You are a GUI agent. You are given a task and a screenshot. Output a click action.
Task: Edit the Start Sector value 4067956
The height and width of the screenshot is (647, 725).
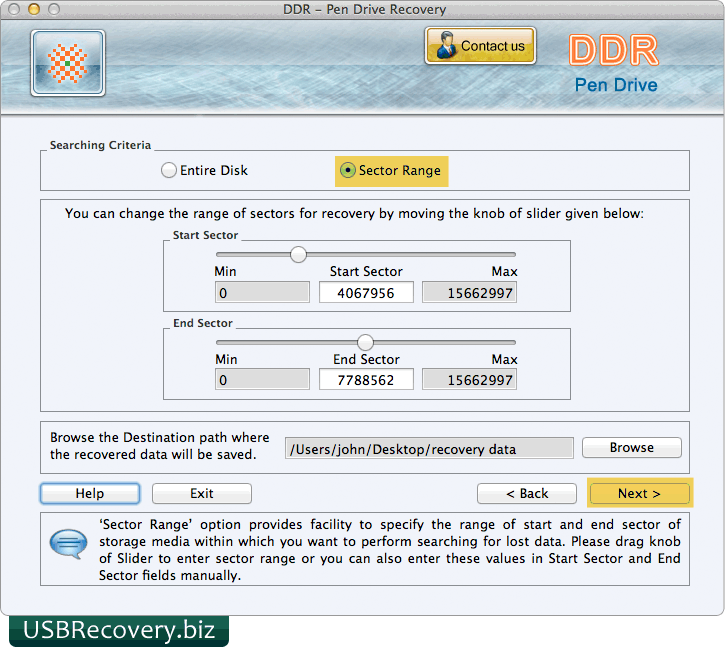[366, 293]
